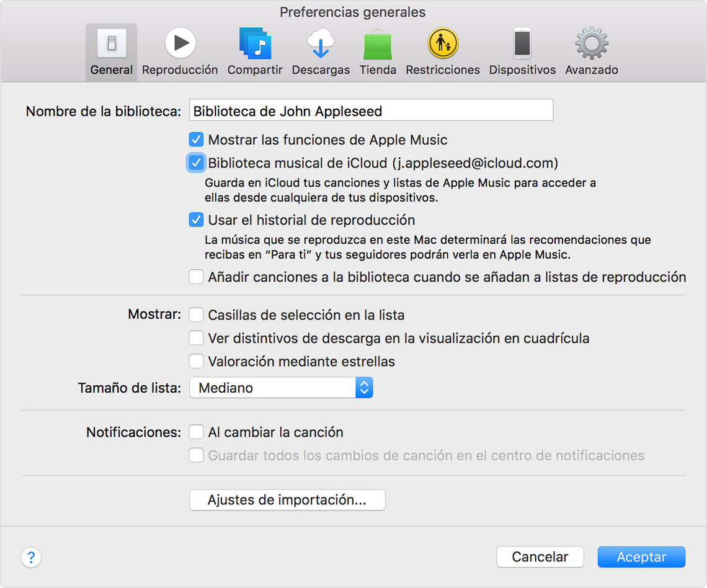The width and height of the screenshot is (707, 588).
Task: Check Valoración mediante estrellas
Action: click(x=196, y=361)
